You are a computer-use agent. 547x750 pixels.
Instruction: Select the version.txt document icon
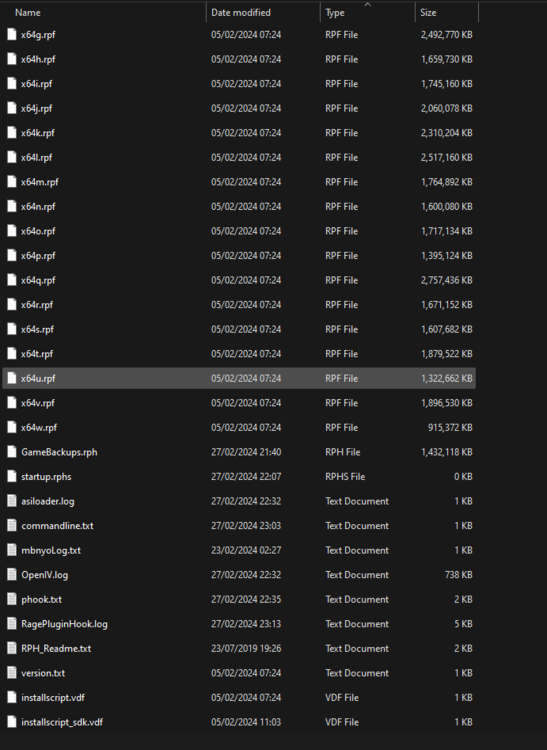coord(12,673)
